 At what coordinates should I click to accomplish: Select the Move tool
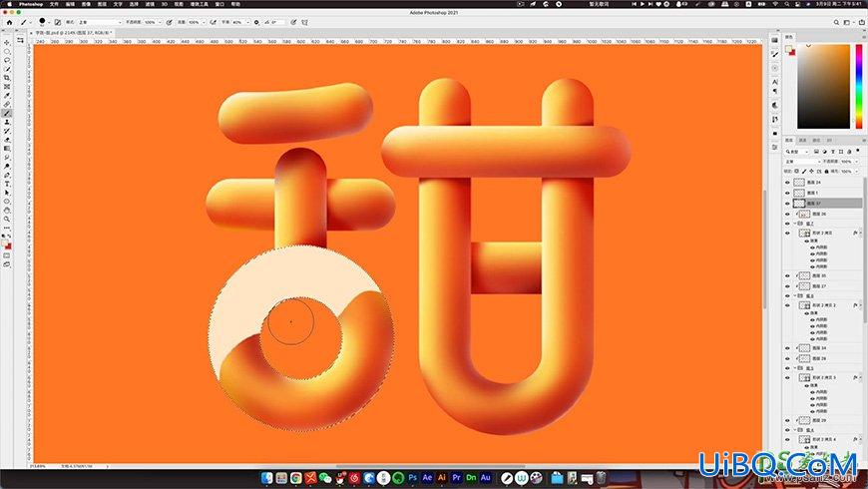(x=7, y=42)
